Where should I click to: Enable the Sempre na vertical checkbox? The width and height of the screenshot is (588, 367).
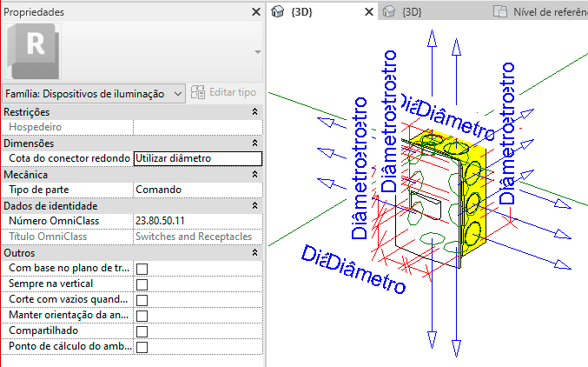[142, 284]
